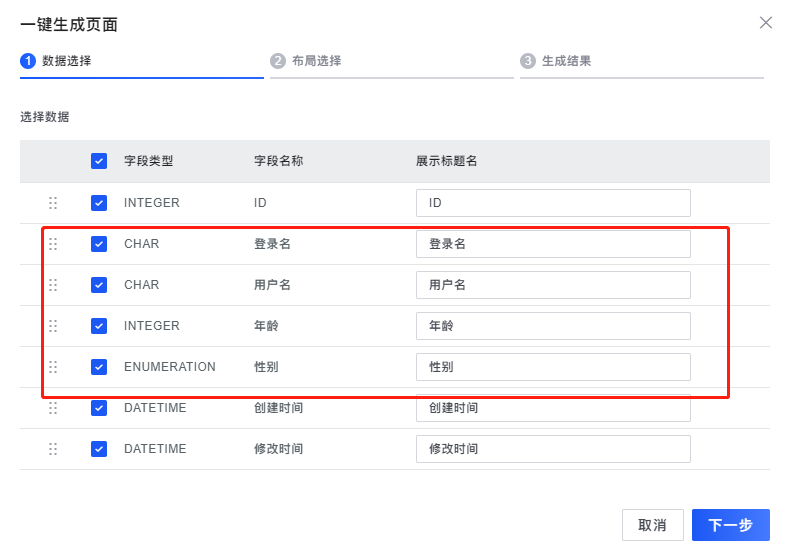Uncheck the ID field checkbox
Image resolution: width=788 pixels, height=556 pixels.
point(99,203)
